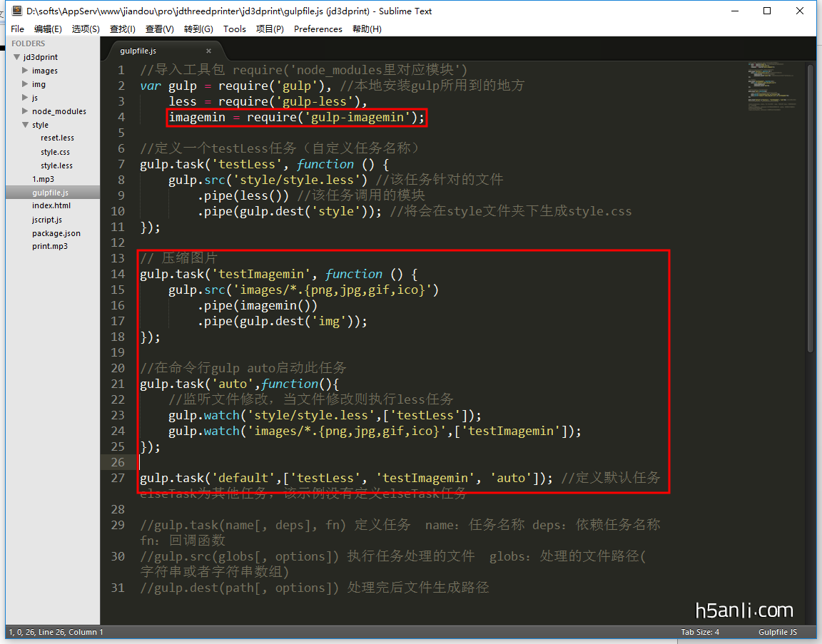Click line number 14 in the gutter
Image resolution: width=822 pixels, height=644 pixels.
118,274
